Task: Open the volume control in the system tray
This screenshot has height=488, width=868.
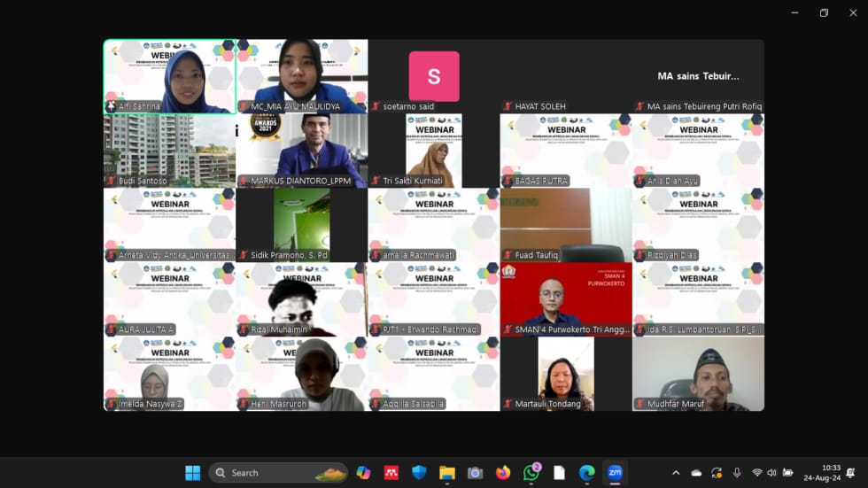Action: point(771,473)
